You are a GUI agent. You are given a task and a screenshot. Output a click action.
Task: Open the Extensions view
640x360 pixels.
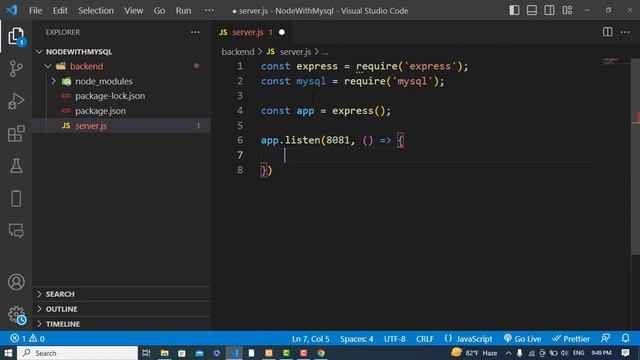click(x=16, y=133)
